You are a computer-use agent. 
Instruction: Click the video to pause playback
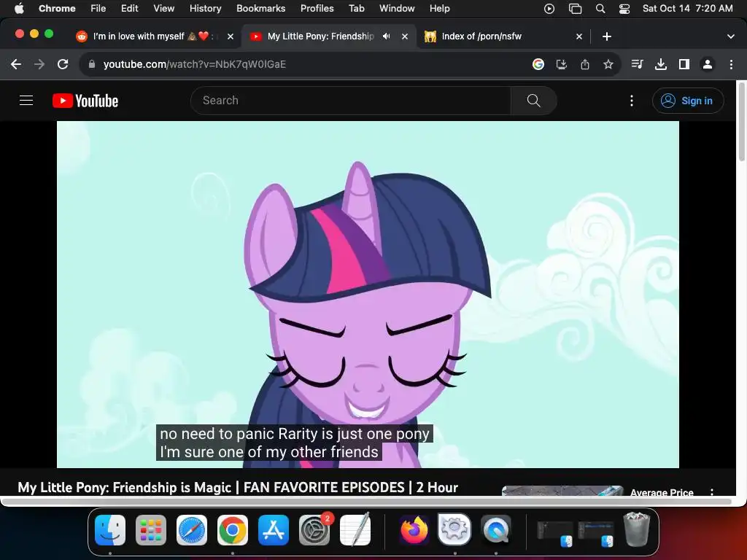pos(368,295)
